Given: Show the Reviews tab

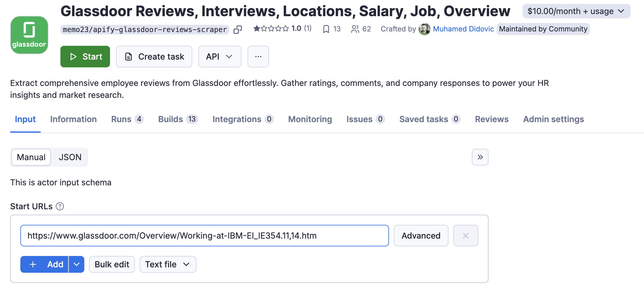Looking at the screenshot, I should click(492, 119).
